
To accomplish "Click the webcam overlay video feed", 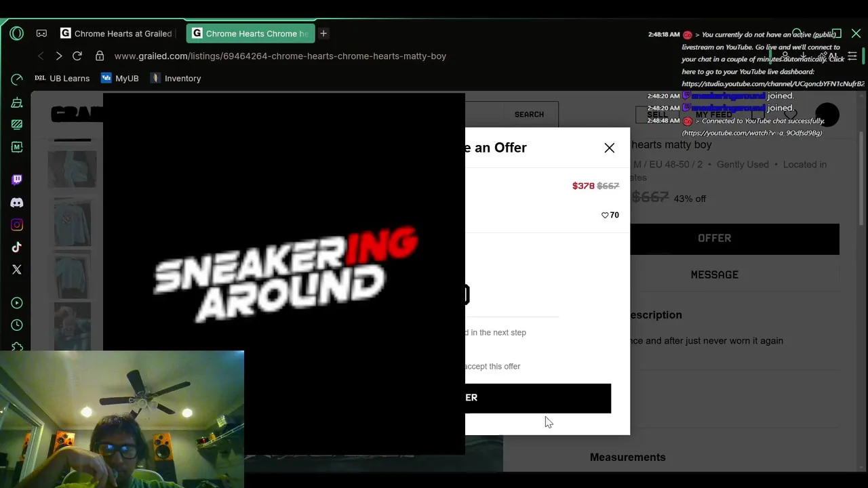I will coord(122,419).
